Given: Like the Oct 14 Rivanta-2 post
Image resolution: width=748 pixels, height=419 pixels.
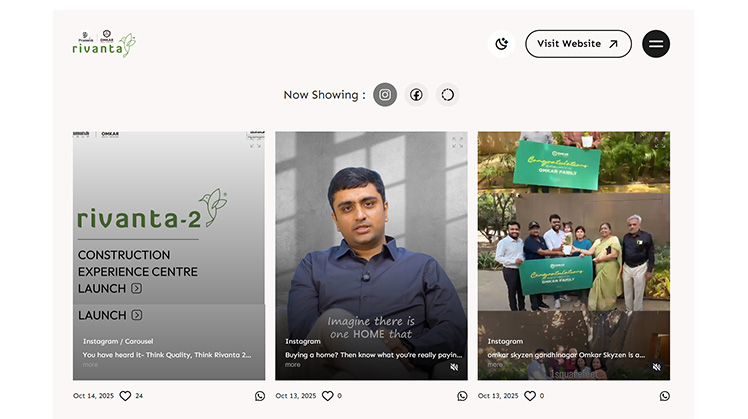Looking at the screenshot, I should click(125, 396).
